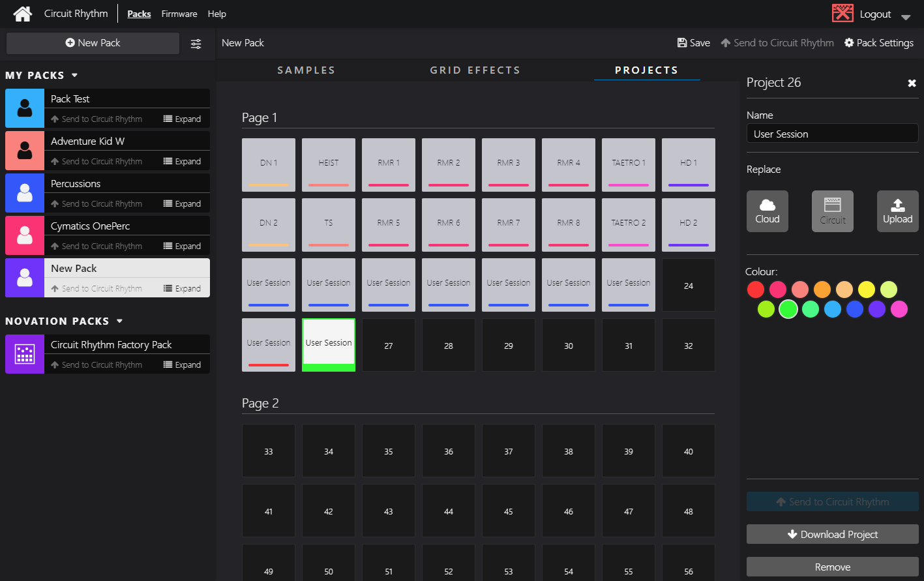This screenshot has width=924, height=581.
Task: Edit the project Name field
Action: (x=832, y=133)
